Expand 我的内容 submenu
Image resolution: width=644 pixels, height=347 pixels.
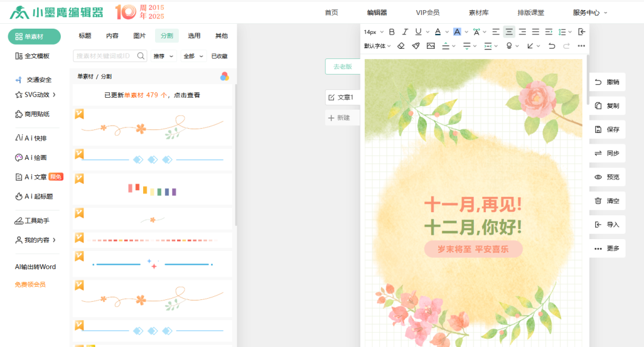54,240
